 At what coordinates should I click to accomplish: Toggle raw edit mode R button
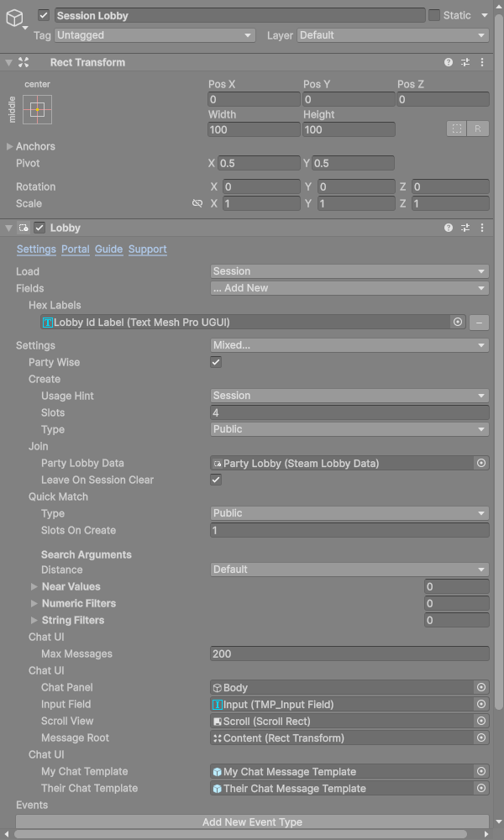pos(478,129)
